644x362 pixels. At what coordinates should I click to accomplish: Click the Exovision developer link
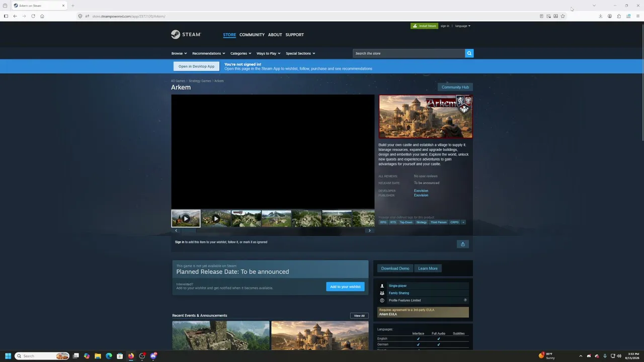tap(421, 191)
